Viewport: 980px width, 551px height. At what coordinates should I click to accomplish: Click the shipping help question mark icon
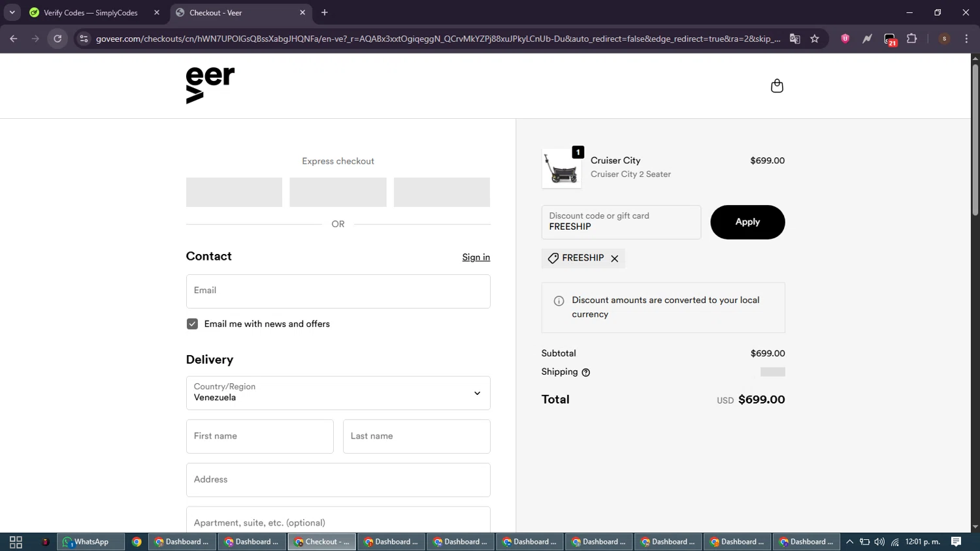pos(585,372)
